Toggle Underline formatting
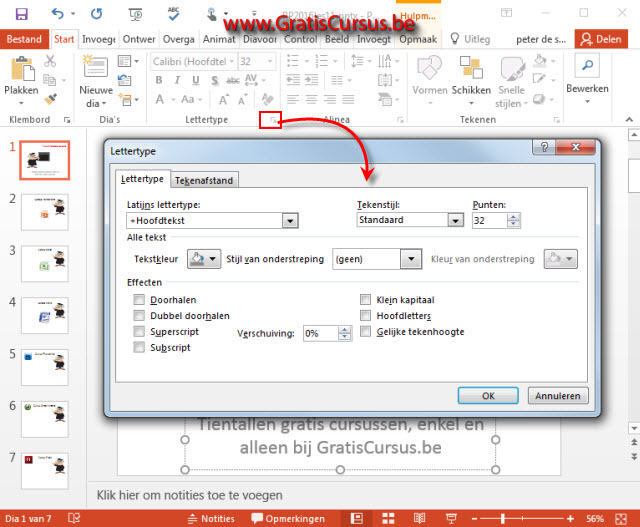Viewport: 640px width, 527px height. (196, 80)
